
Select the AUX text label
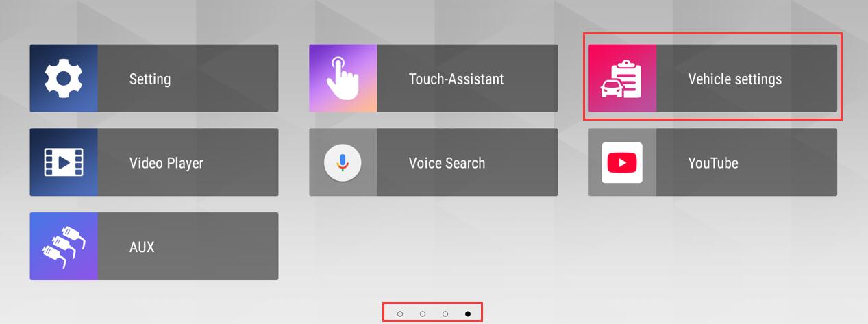coord(142,247)
